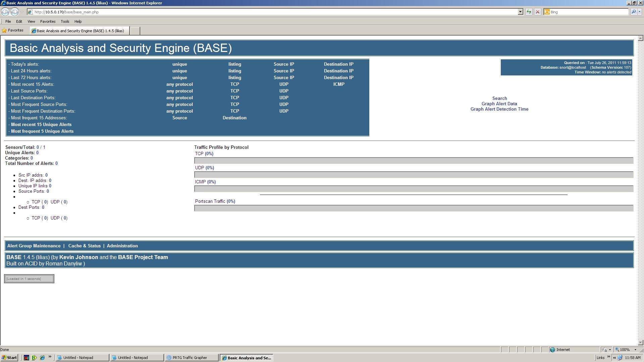This screenshot has height=362, width=644.
Task: Click Administration link in footer bar
Action: 122,246
